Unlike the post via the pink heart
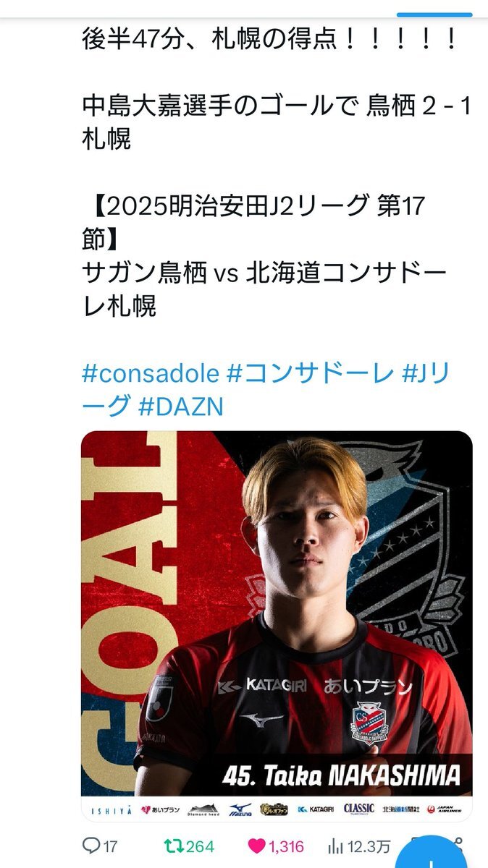The image size is (488, 868). (257, 846)
